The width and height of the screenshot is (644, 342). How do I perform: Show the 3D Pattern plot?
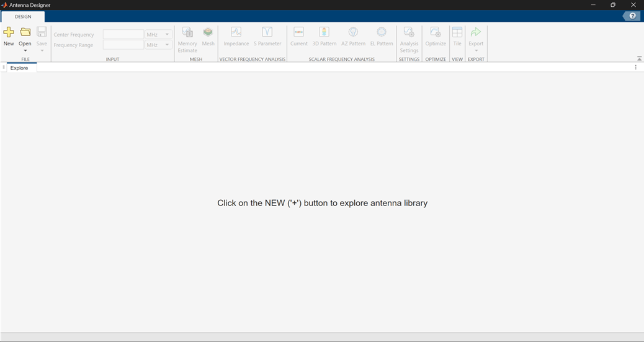[x=324, y=32]
